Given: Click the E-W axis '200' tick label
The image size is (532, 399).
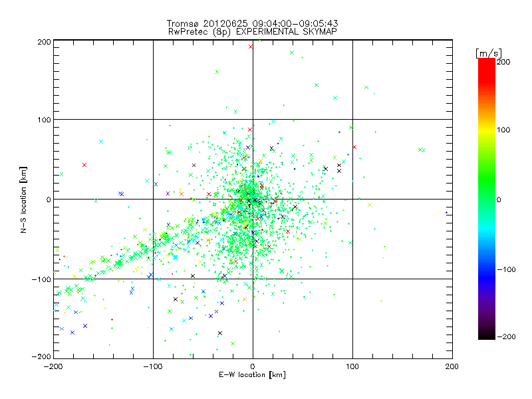Looking at the screenshot, I should pos(452,366).
